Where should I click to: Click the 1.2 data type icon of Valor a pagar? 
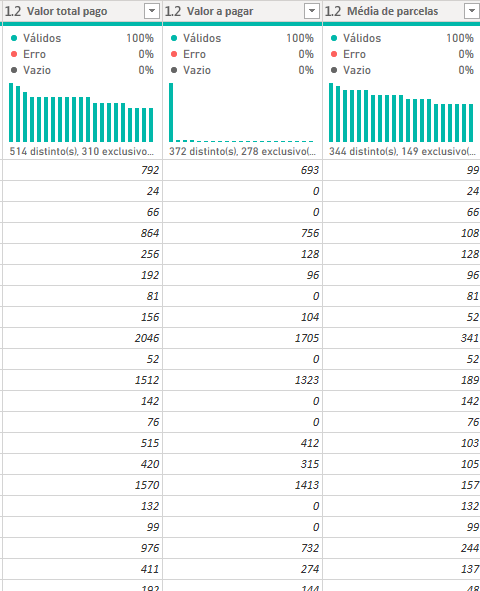pyautogui.click(x=173, y=11)
